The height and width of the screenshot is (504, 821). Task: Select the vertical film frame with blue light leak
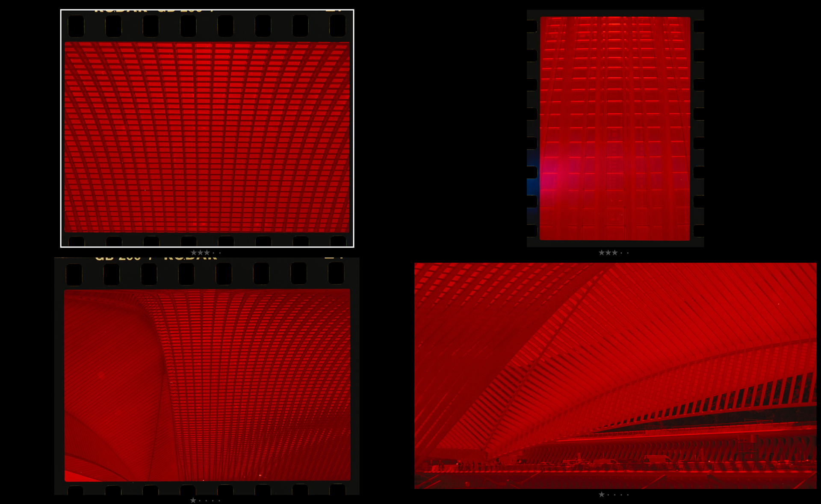[615, 128]
